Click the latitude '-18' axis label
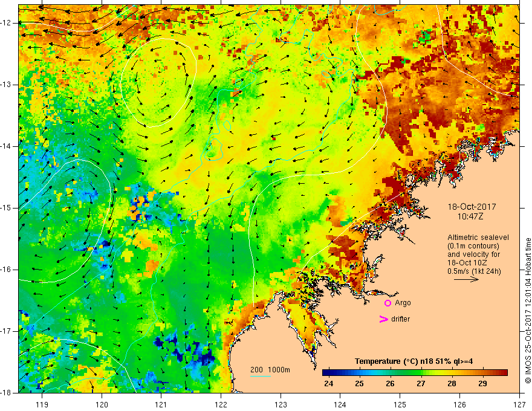The width and height of the screenshot is (532, 411). [7, 393]
